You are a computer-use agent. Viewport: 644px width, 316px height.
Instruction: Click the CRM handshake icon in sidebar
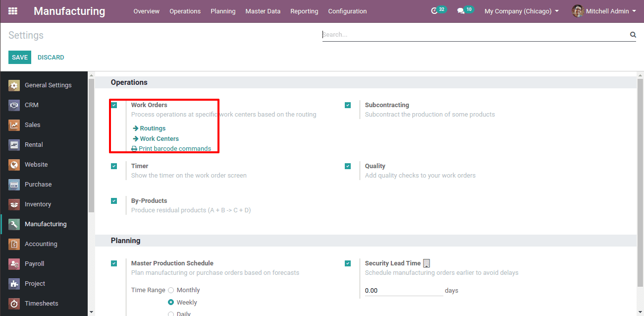pos(14,105)
